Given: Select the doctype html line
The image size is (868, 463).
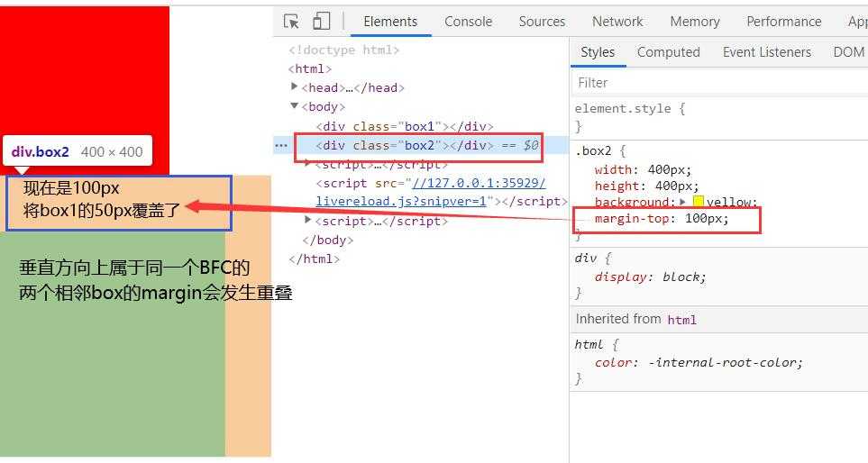Looking at the screenshot, I should (343, 50).
